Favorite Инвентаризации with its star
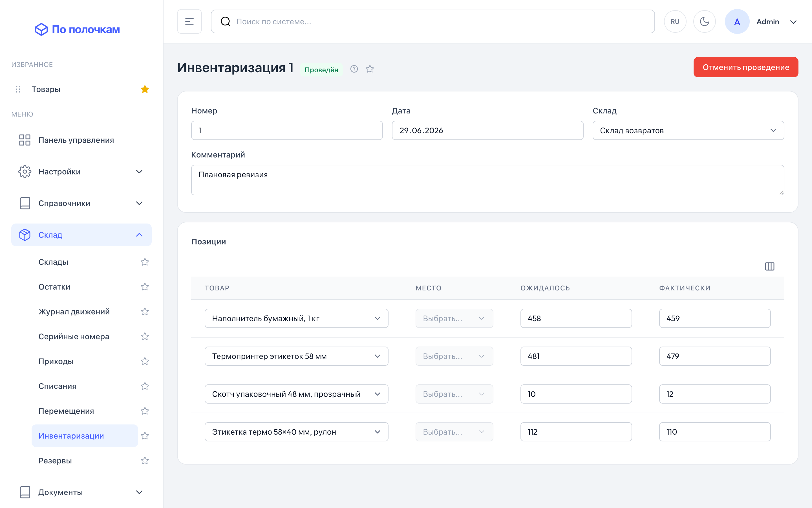Screen dimensions: 812x508 point(145,436)
